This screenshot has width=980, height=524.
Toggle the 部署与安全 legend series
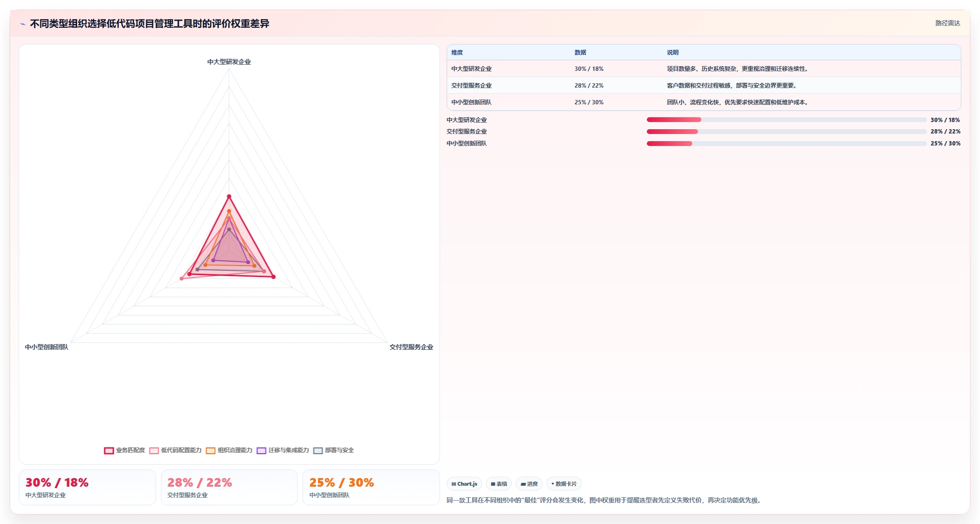[334, 450]
